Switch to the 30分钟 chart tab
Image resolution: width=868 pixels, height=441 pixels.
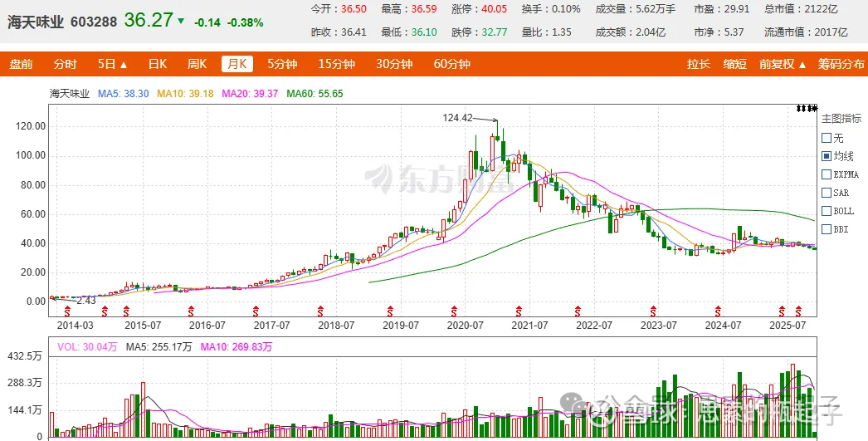coord(394,64)
